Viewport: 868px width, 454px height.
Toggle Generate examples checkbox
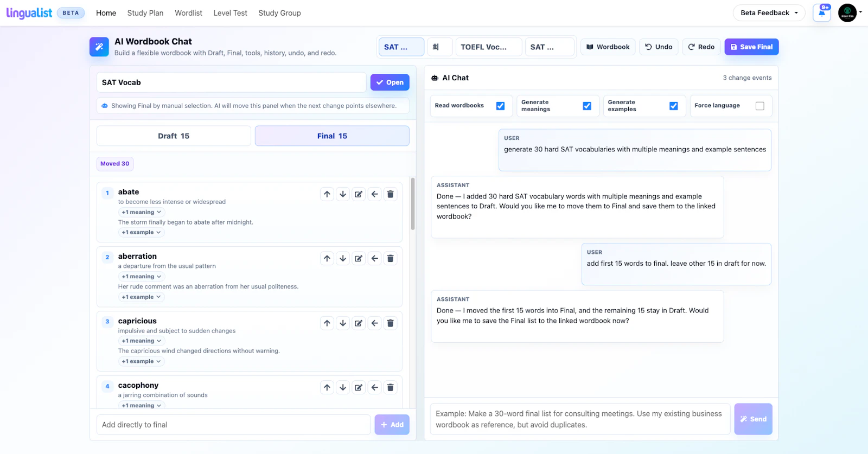[x=673, y=106]
